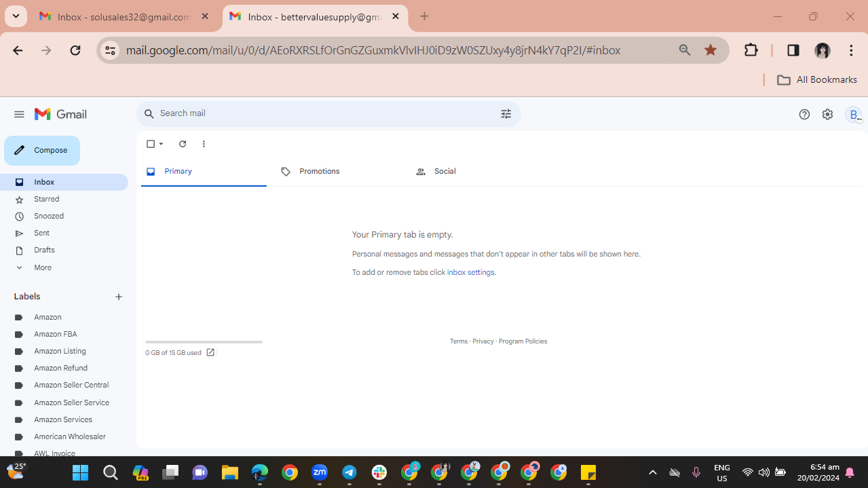Open the Privacy link
This screenshot has width=868, height=488.
click(483, 341)
